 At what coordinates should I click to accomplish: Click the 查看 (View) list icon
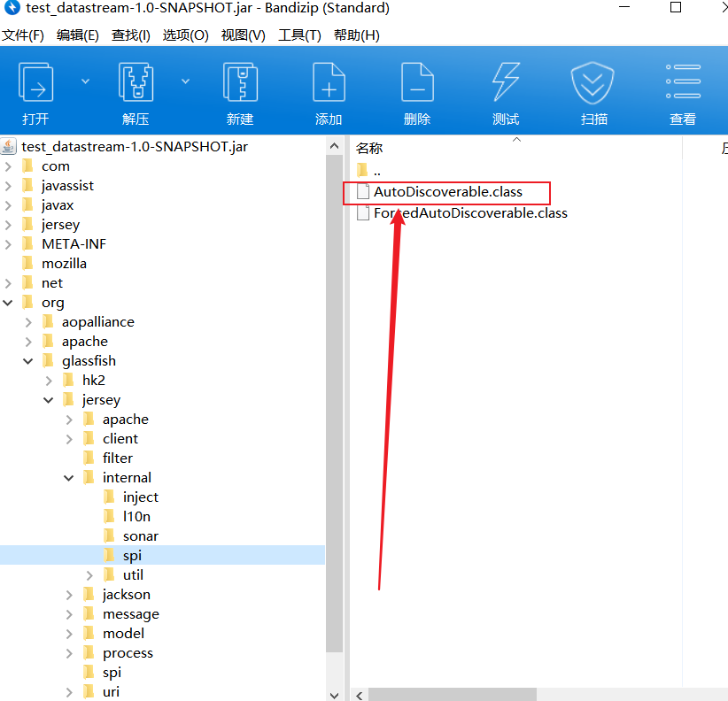pyautogui.click(x=683, y=81)
